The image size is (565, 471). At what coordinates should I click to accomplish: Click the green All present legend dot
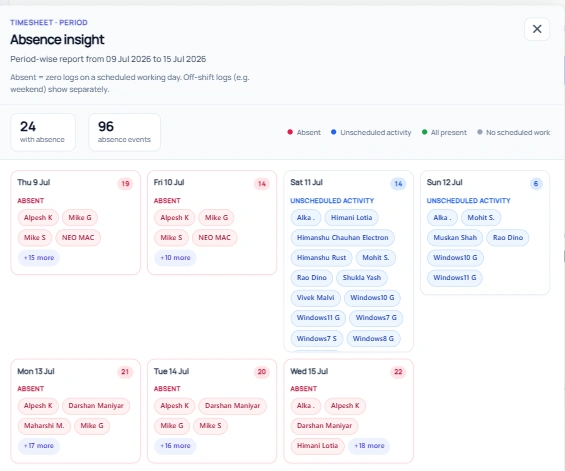[x=424, y=132]
